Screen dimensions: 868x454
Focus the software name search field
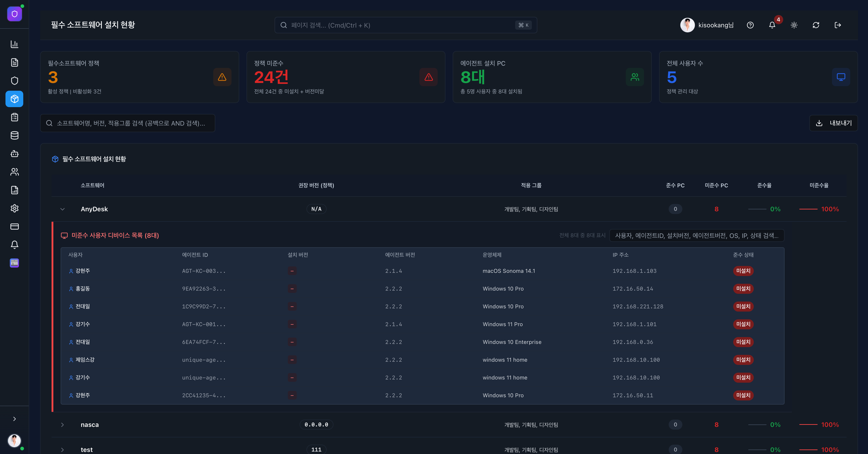coord(128,123)
